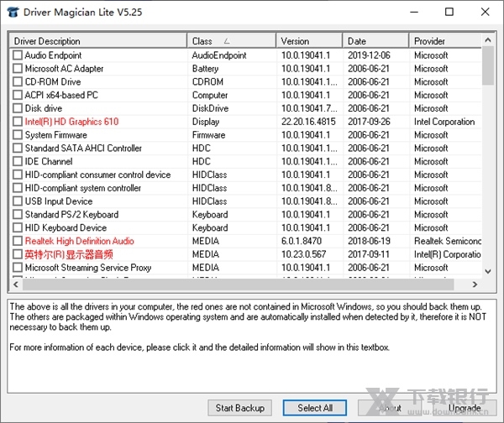The width and height of the screenshot is (504, 423).
Task: Click the Provider column header
Action: coord(445,41)
